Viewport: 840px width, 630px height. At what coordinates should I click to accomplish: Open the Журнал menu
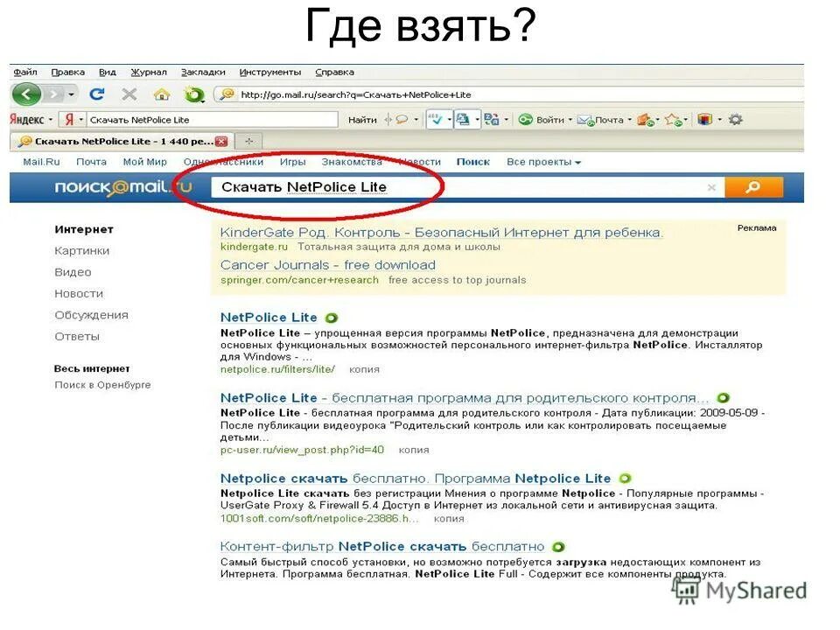pyautogui.click(x=149, y=72)
